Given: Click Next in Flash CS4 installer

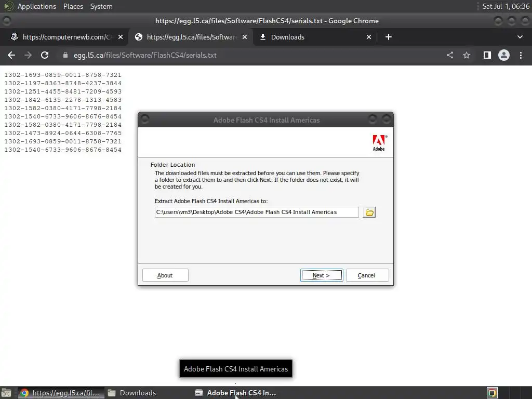Looking at the screenshot, I should tap(321, 275).
